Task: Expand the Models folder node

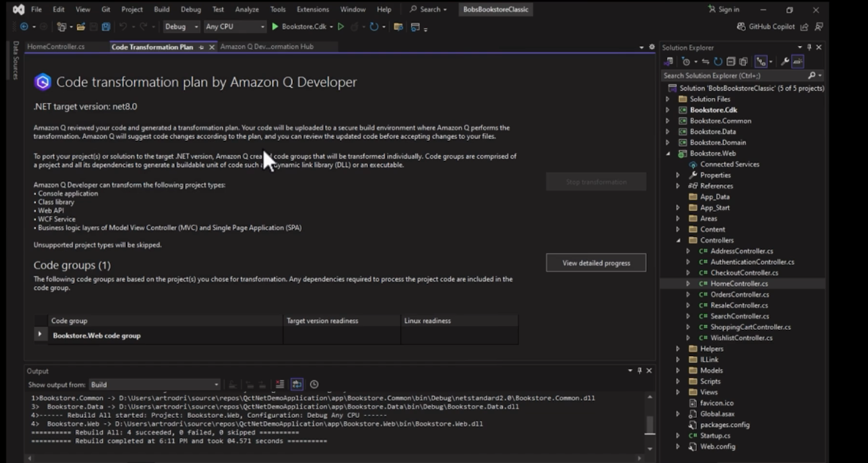Action: click(x=678, y=370)
